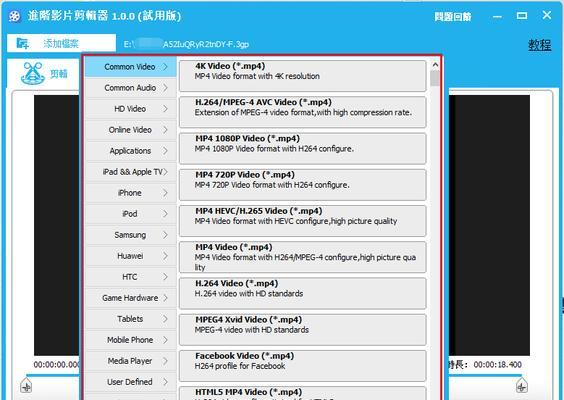
Task: Choose 4K Video (*.mp4) format
Action: [x=303, y=76]
